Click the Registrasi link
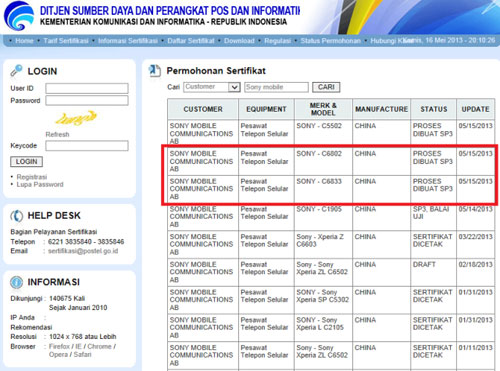This screenshot has height=371, width=500. coord(32,177)
